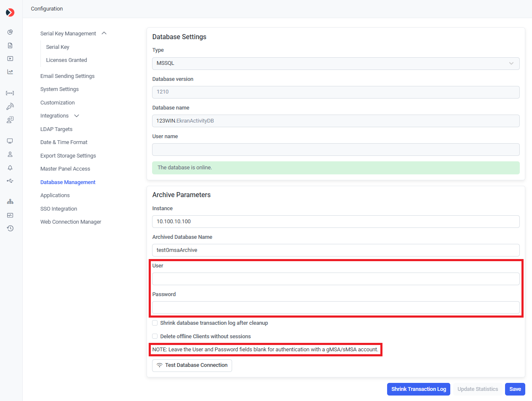532x401 pixels.
Task: Click the monitor icon in sidebar
Action: (10, 141)
